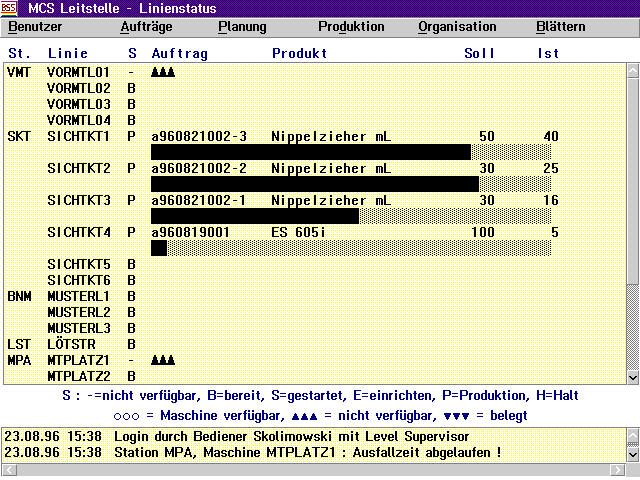640x480 pixels.
Task: Click the BSS application icon in title bar
Action: tap(10, 8)
